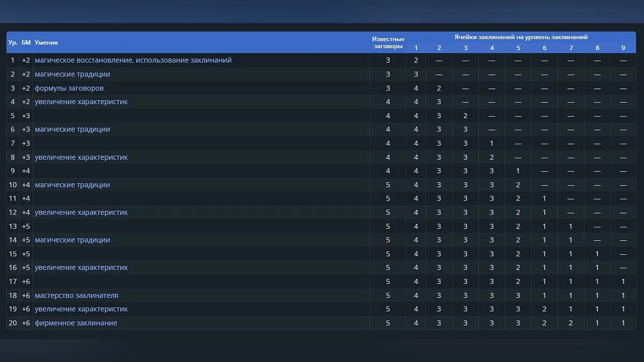Open the "фирменное заклинание" link

click(x=76, y=323)
